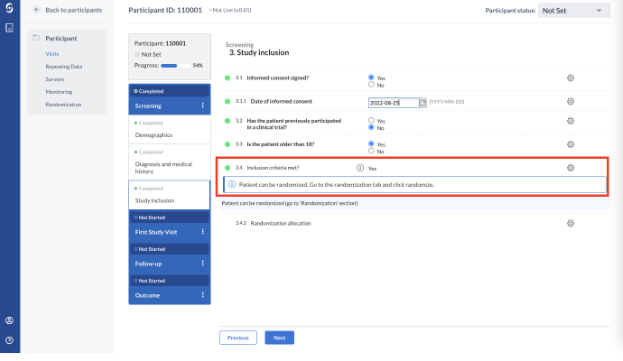Screen dimensions: 623x361
Task: Open gear menu for Inclusion criteria met
Action: [570, 168]
